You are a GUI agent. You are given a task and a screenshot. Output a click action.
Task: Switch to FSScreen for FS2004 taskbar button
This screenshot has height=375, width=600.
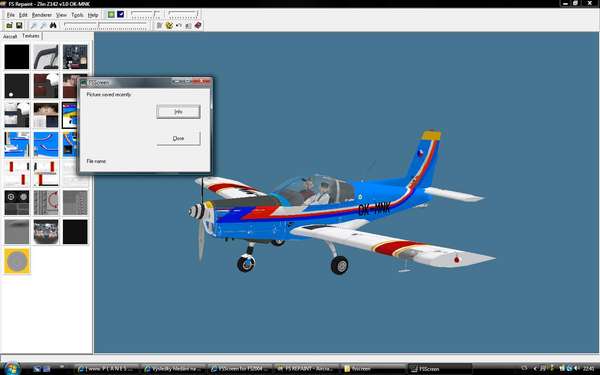pyautogui.click(x=240, y=369)
